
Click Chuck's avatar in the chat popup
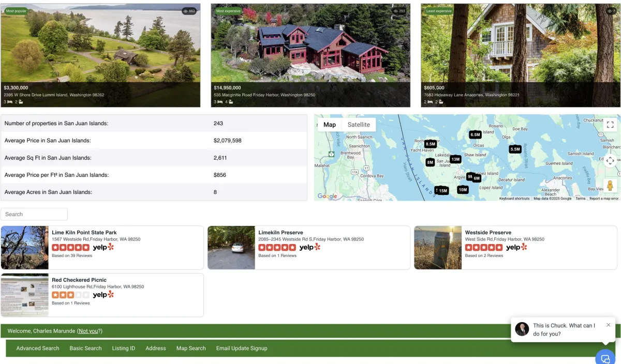[522, 329]
